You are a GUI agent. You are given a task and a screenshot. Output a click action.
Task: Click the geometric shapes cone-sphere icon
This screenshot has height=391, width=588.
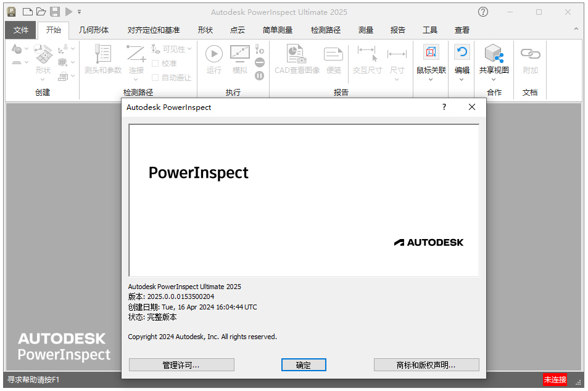coord(17,49)
